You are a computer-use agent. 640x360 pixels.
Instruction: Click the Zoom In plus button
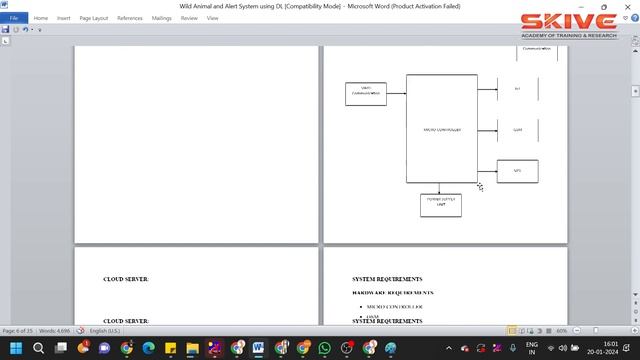coord(635,331)
